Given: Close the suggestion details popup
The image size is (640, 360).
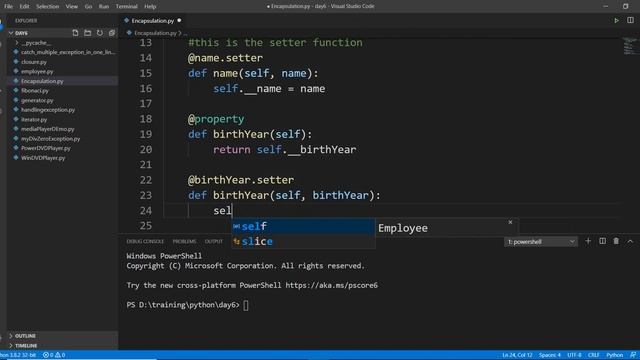Looking at the screenshot, I should click(510, 222).
